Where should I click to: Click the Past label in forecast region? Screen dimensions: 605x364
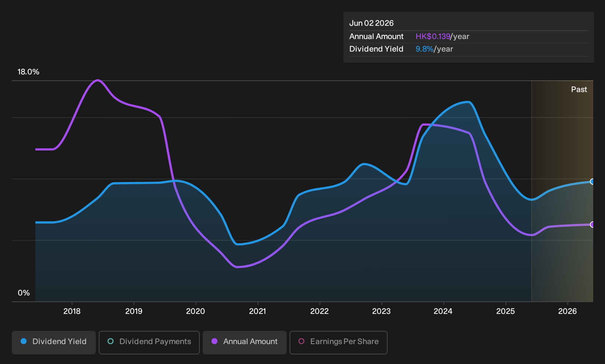click(x=579, y=90)
